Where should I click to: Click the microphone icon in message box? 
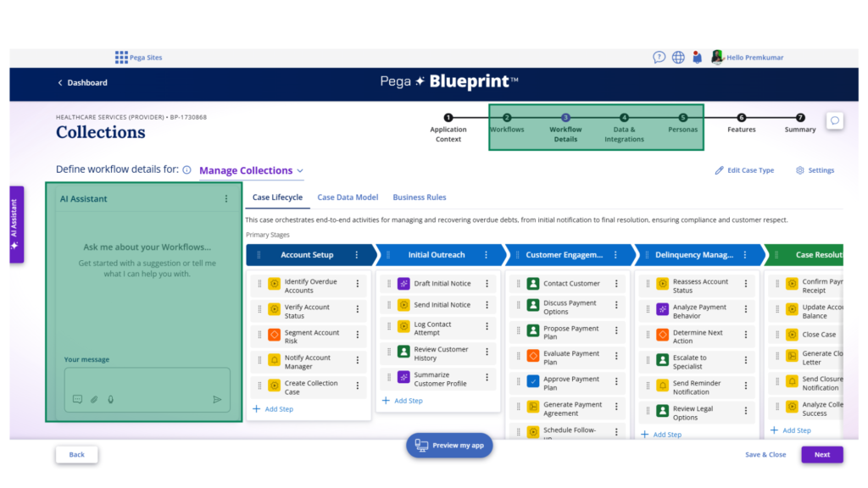[x=110, y=399]
